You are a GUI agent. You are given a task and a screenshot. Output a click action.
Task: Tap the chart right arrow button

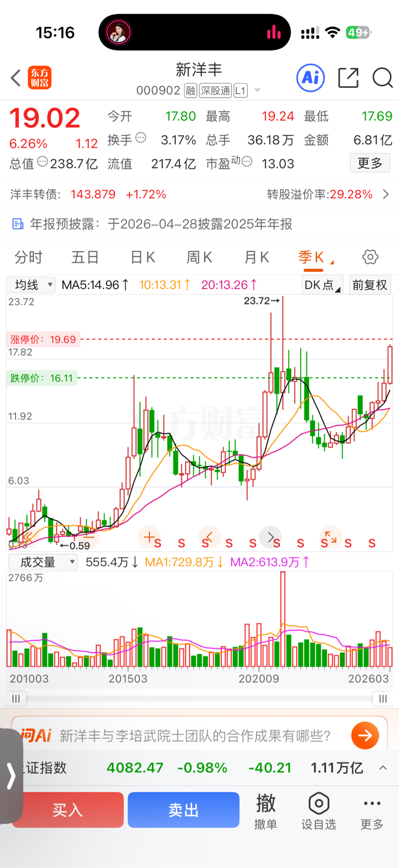click(x=271, y=537)
